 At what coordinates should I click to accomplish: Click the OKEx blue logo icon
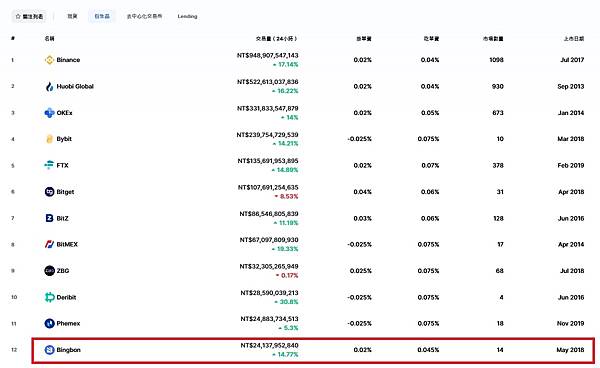pyautogui.click(x=49, y=113)
